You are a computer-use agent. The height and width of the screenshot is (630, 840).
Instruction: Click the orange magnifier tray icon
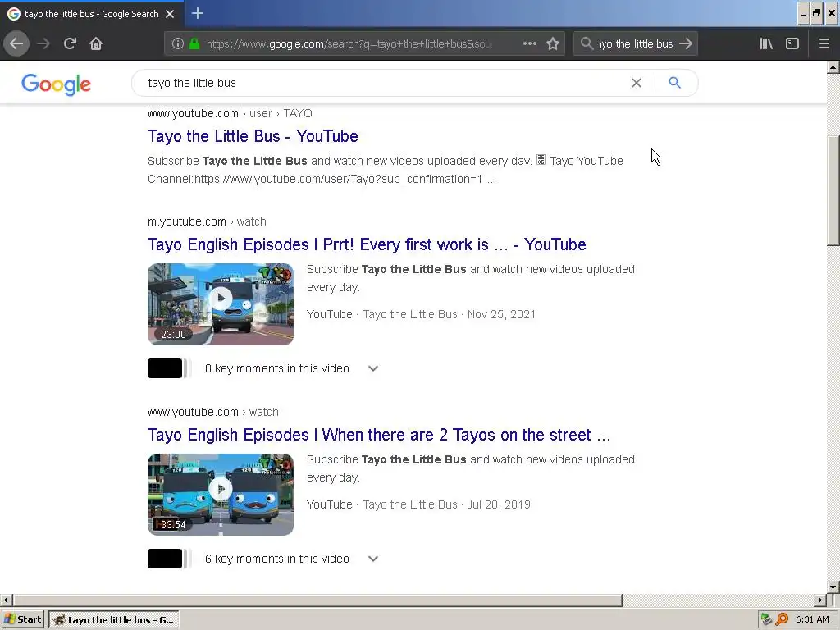pos(782,619)
